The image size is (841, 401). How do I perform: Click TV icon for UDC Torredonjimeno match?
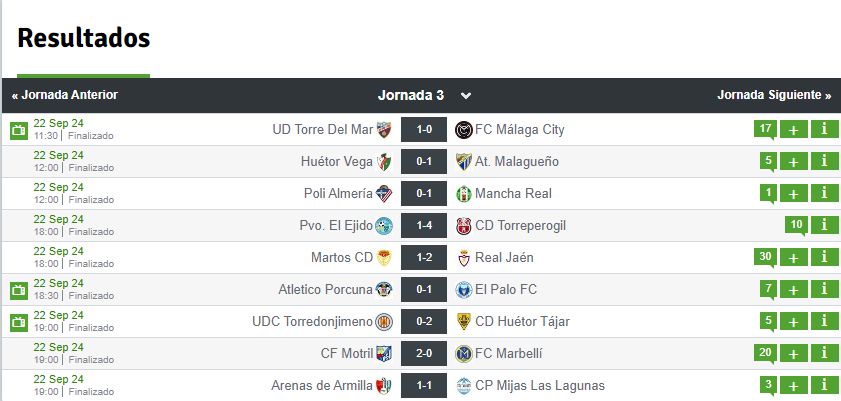[18, 322]
